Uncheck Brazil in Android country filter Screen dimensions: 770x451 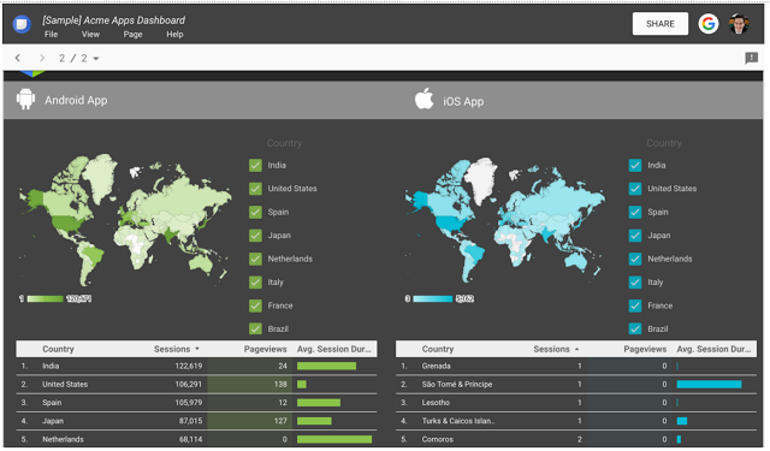255,328
